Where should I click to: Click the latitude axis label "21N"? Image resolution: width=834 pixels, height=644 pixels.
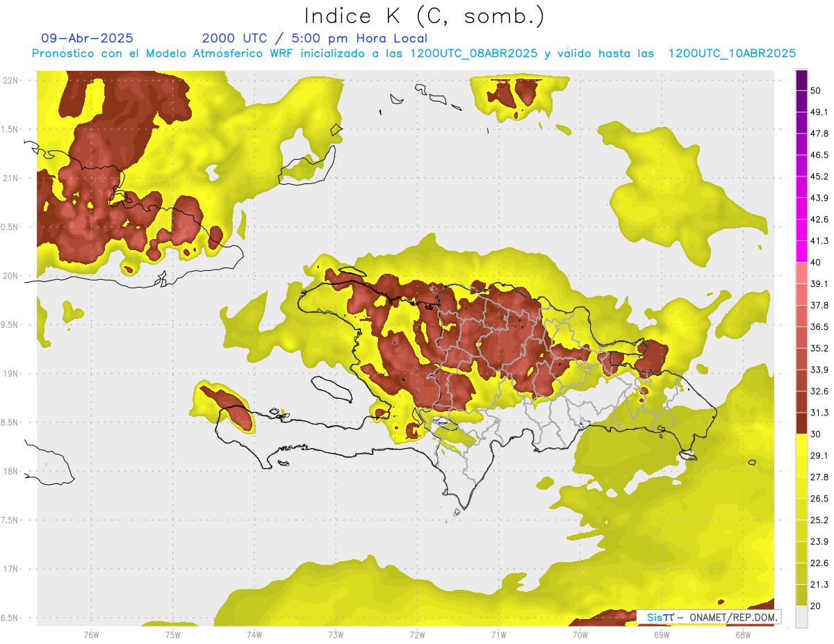click(x=10, y=178)
